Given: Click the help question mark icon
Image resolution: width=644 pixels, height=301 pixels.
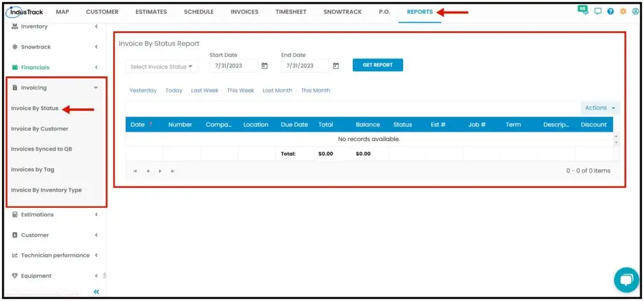Looking at the screenshot, I should pos(610,11).
